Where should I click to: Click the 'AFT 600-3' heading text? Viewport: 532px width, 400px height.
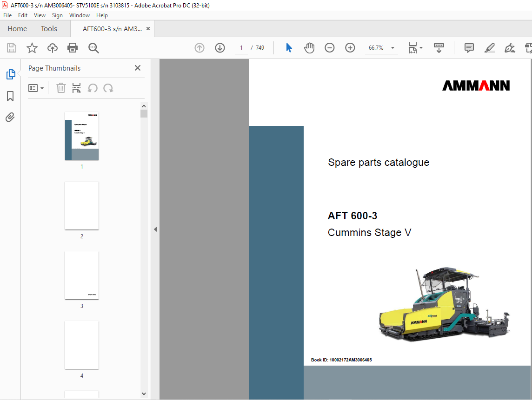click(x=352, y=216)
